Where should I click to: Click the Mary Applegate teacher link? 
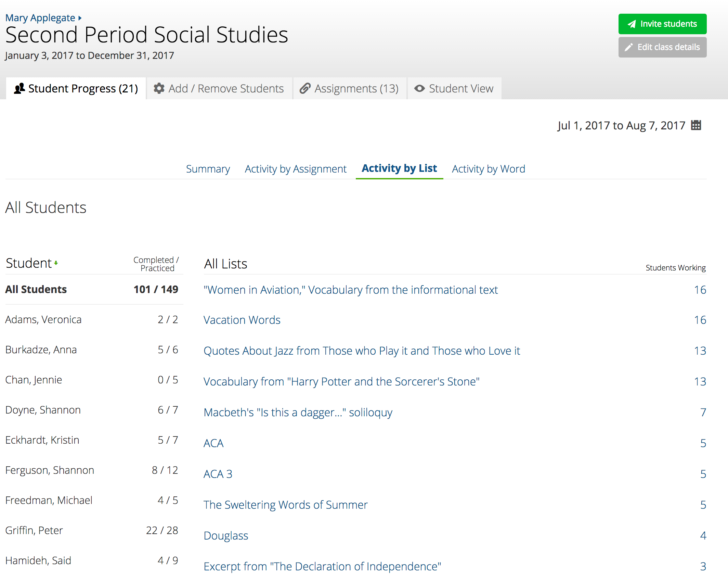tap(40, 18)
